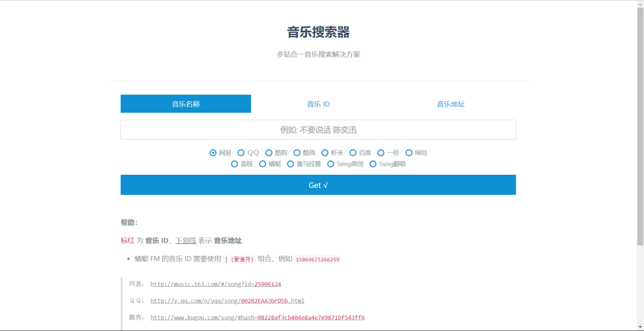
Task: Click the 帮助: heading
Action: (129, 222)
